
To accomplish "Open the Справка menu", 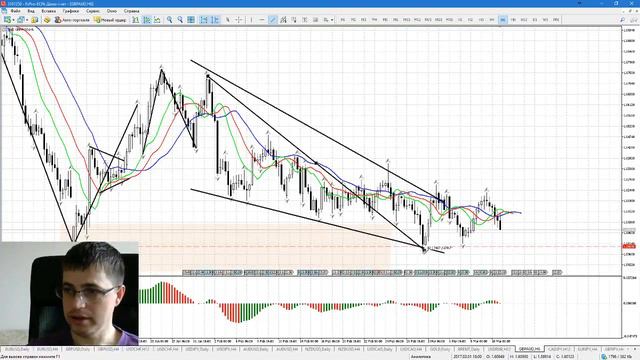I will point(131,11).
